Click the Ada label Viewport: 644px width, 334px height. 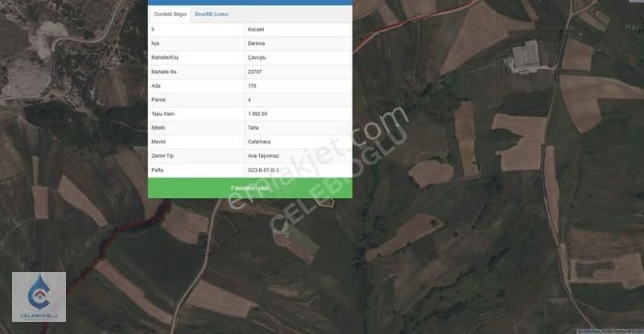pyautogui.click(x=155, y=86)
